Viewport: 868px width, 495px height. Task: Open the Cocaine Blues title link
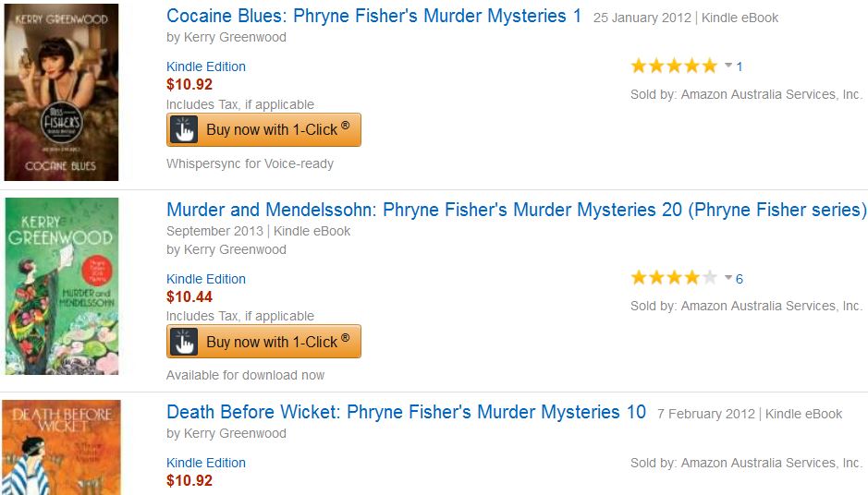click(373, 16)
